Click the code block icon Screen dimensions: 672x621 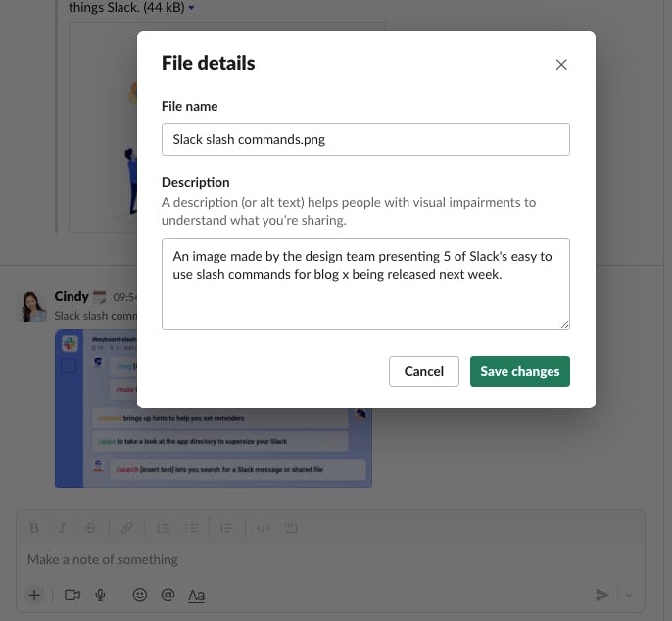coord(291,528)
